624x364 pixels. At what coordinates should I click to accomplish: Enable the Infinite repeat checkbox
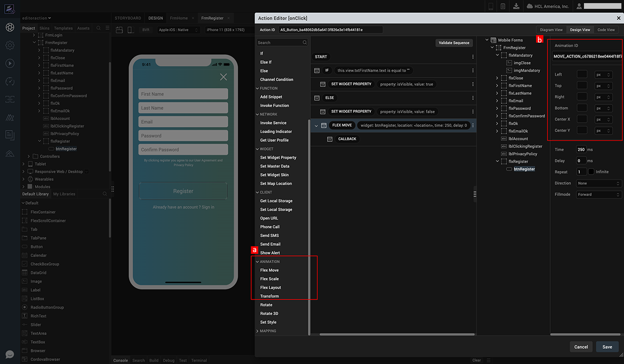pos(591,172)
